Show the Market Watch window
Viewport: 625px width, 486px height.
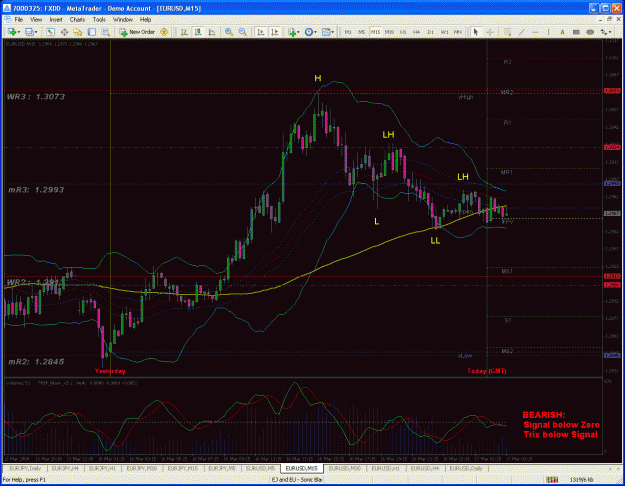pos(50,32)
